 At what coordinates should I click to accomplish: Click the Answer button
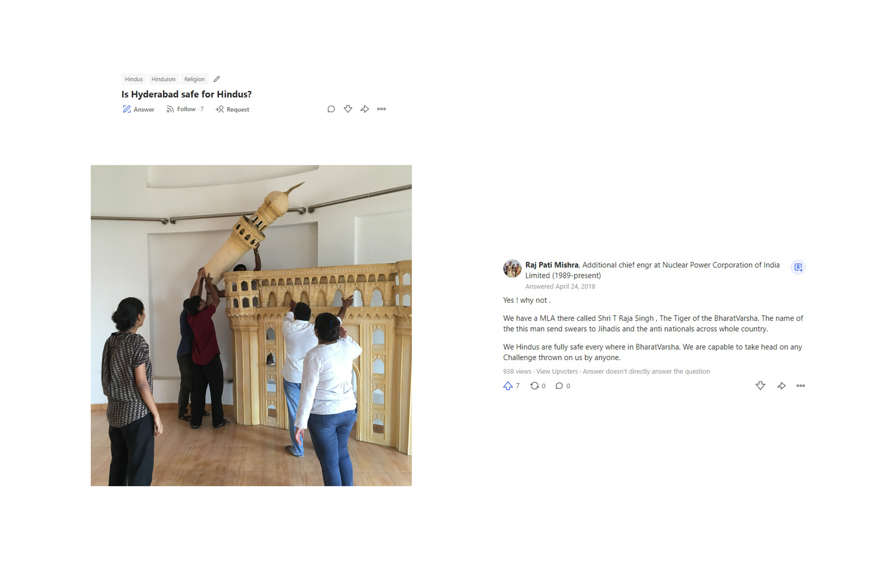138,109
